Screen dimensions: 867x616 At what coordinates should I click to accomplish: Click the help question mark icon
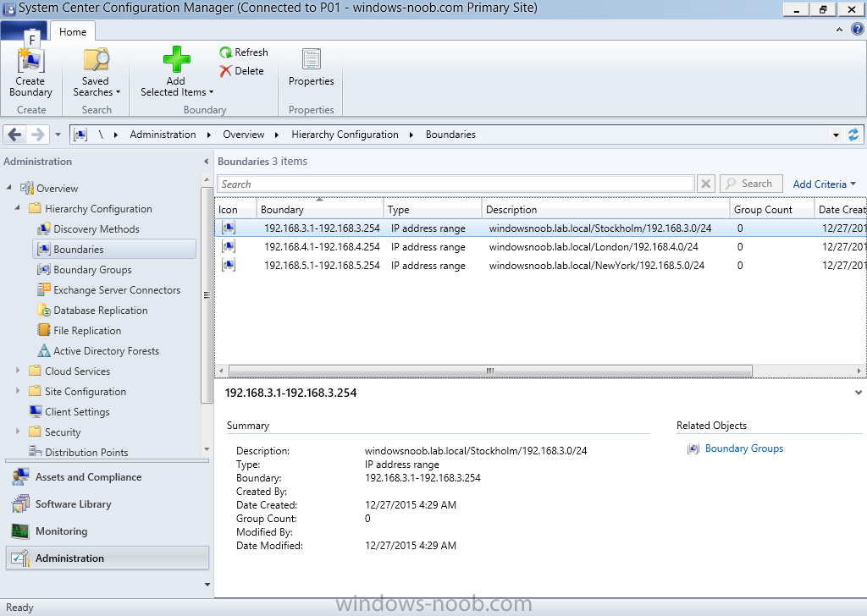pos(857,30)
